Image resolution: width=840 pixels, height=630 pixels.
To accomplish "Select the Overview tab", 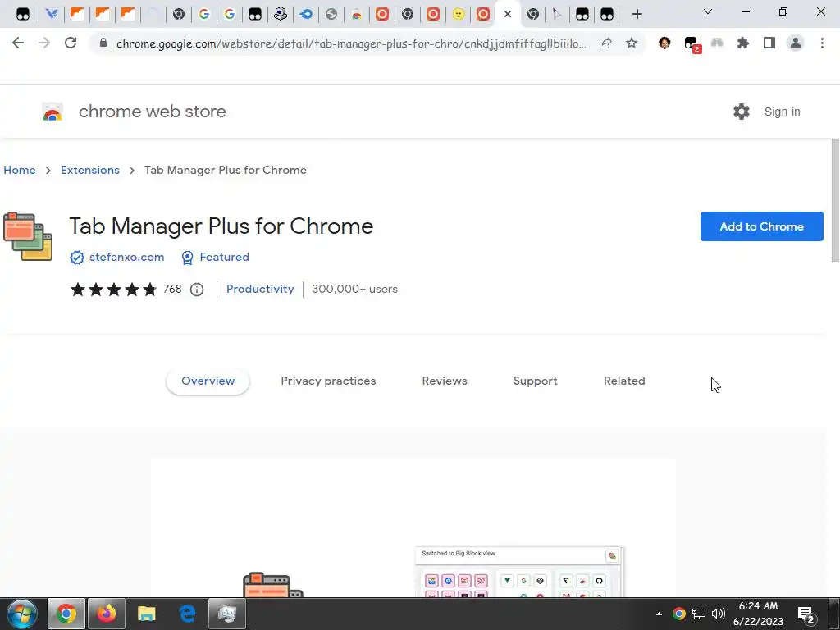I will [x=208, y=381].
